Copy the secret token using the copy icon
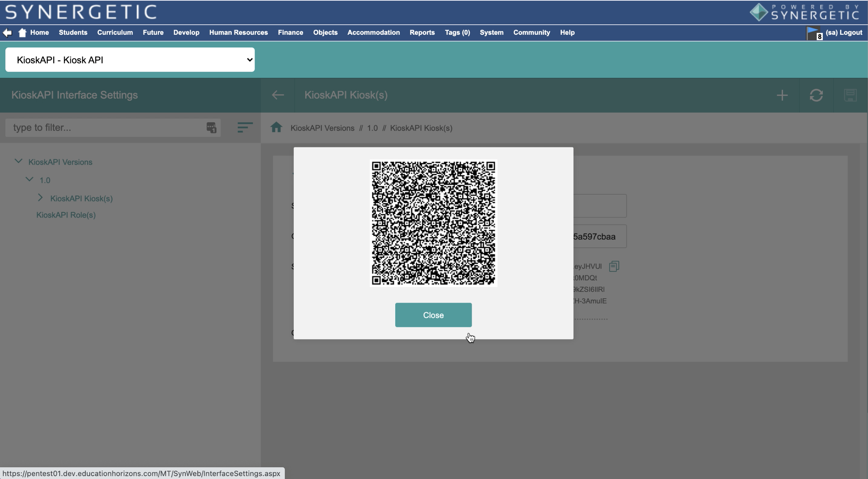Image resolution: width=868 pixels, height=479 pixels. click(x=614, y=266)
